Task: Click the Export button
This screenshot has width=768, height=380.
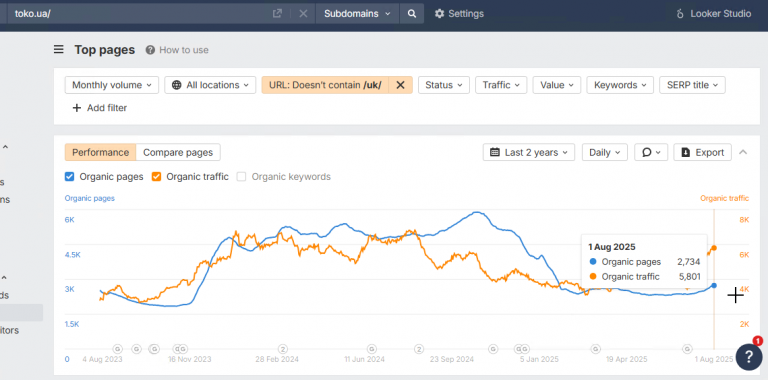Action: coord(702,152)
